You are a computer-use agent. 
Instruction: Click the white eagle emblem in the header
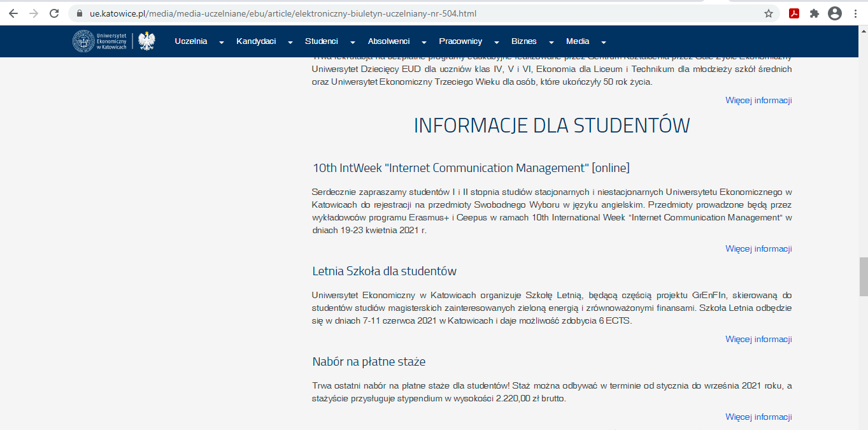pyautogui.click(x=146, y=41)
